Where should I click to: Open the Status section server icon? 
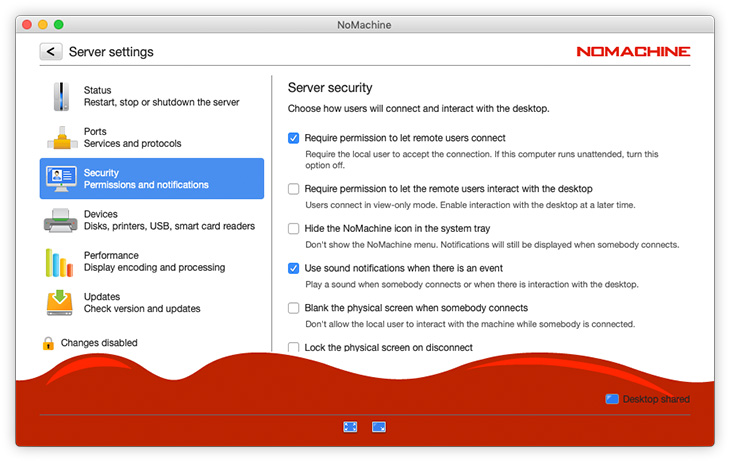coord(62,97)
